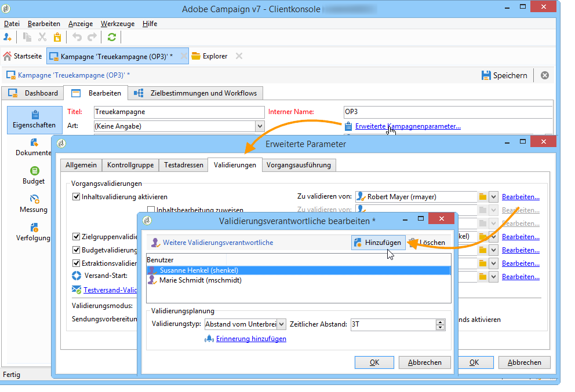Expand dropdown in Budgetvalidierung row
Image resolution: width=575 pixels, height=392 pixels.
494,250
